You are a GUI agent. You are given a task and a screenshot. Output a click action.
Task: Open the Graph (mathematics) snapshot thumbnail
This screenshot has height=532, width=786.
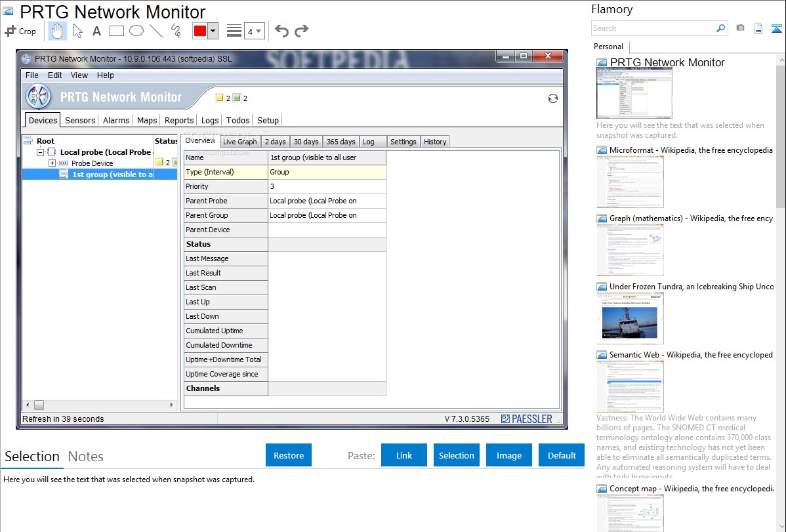pyautogui.click(x=630, y=250)
